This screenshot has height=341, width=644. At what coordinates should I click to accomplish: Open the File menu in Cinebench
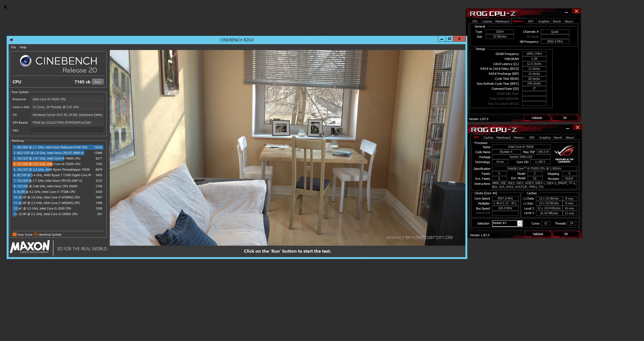[13, 47]
